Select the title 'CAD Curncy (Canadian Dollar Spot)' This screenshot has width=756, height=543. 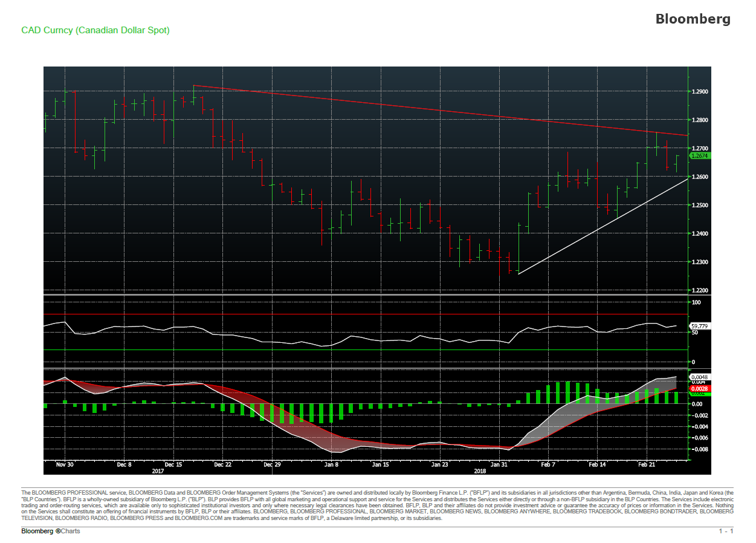click(x=95, y=30)
